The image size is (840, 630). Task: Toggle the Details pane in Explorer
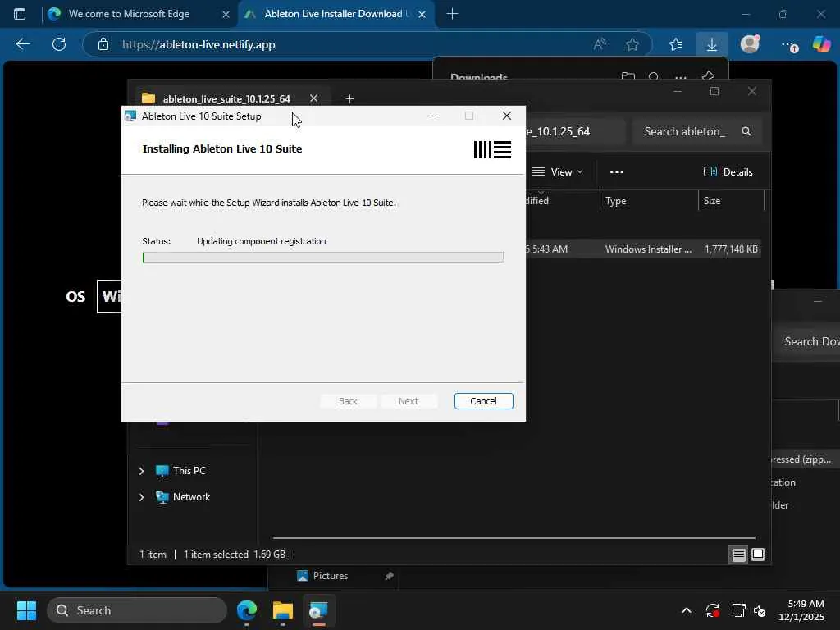[728, 172]
